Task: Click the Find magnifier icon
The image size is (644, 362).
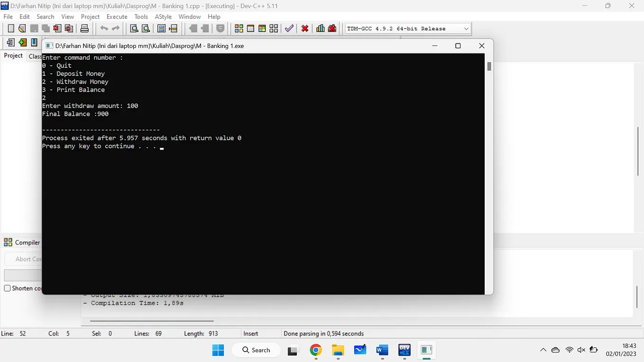Action: tap(134, 28)
